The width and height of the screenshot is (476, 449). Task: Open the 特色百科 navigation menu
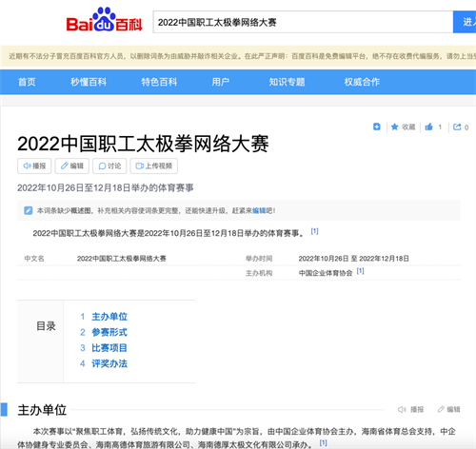click(x=159, y=82)
